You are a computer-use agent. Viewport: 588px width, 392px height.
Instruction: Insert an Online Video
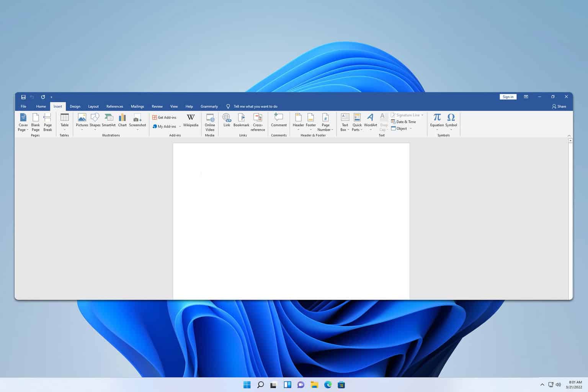tap(210, 122)
